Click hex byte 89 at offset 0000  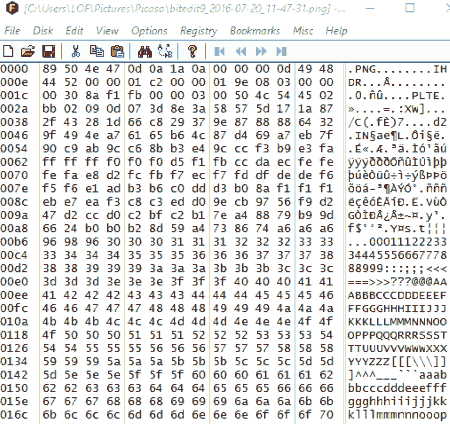49,69
